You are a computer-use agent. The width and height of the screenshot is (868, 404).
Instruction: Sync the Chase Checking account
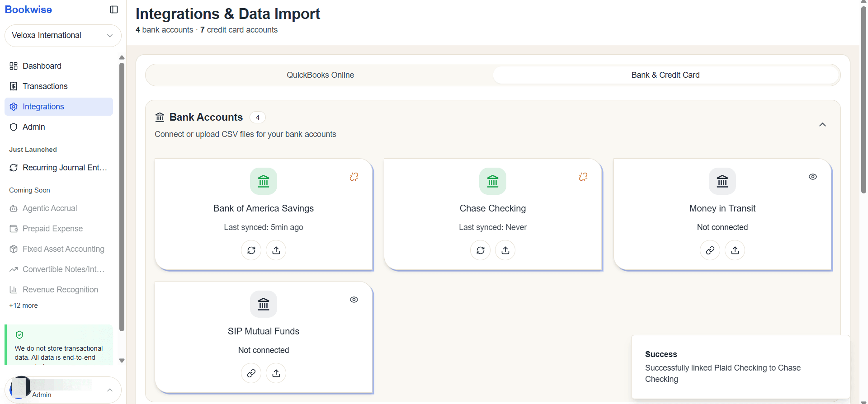point(481,250)
